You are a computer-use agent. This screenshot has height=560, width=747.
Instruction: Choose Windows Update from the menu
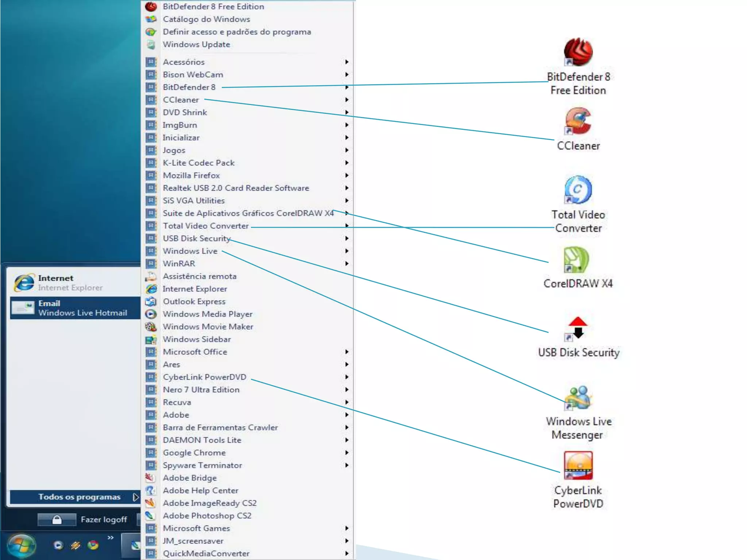point(196,44)
